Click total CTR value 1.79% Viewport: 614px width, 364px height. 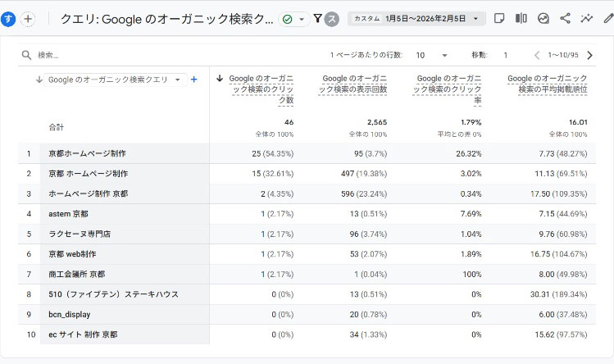click(471, 122)
